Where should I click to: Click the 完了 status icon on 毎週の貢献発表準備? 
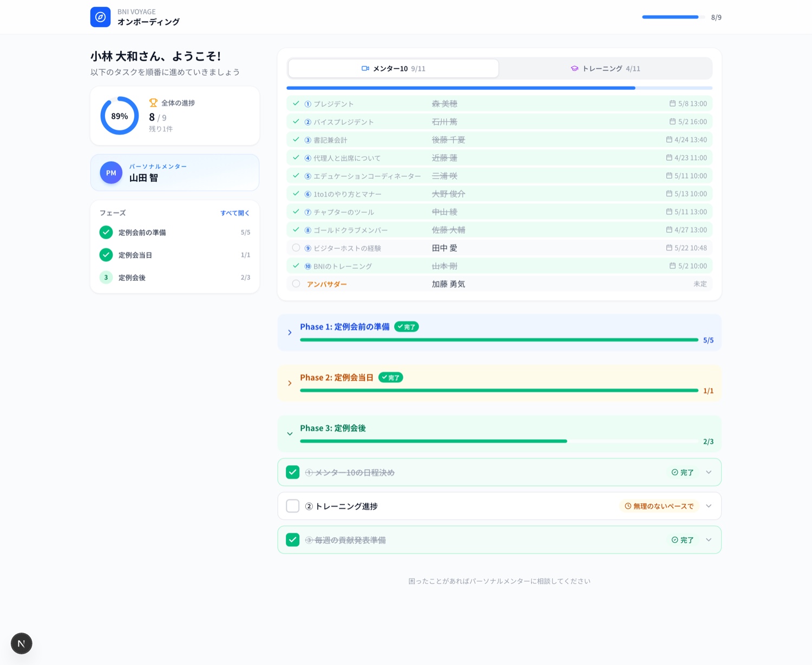tap(675, 540)
